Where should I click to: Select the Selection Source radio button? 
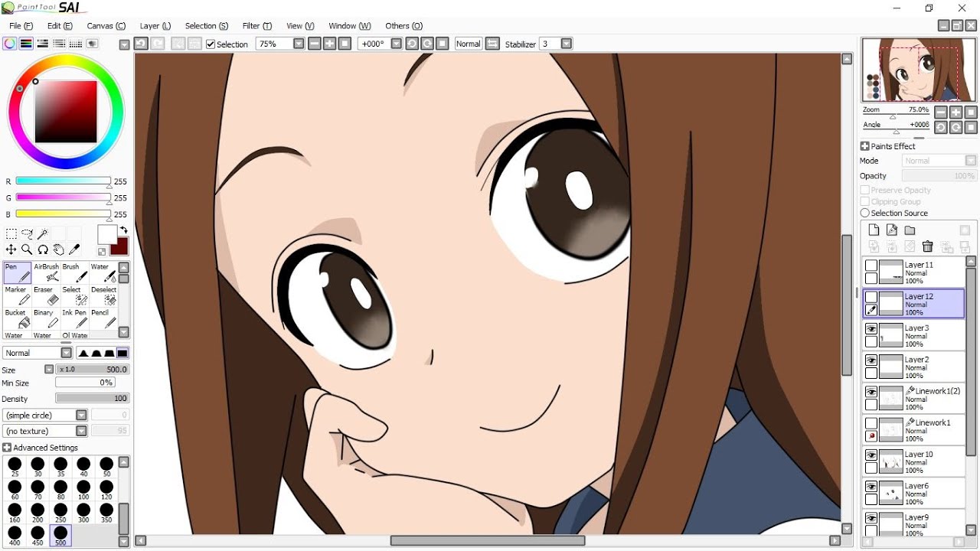[865, 213]
